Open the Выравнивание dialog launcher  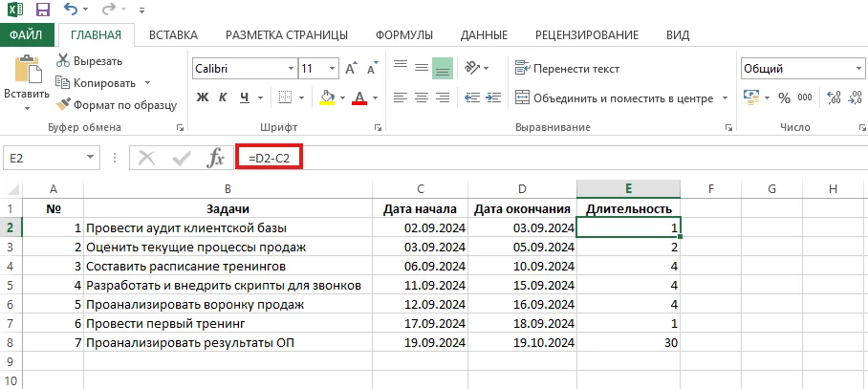click(x=727, y=128)
